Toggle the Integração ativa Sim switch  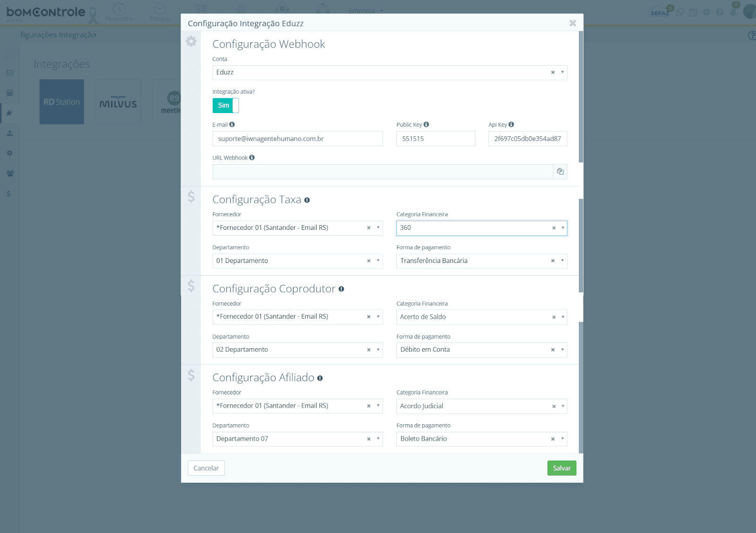(225, 105)
